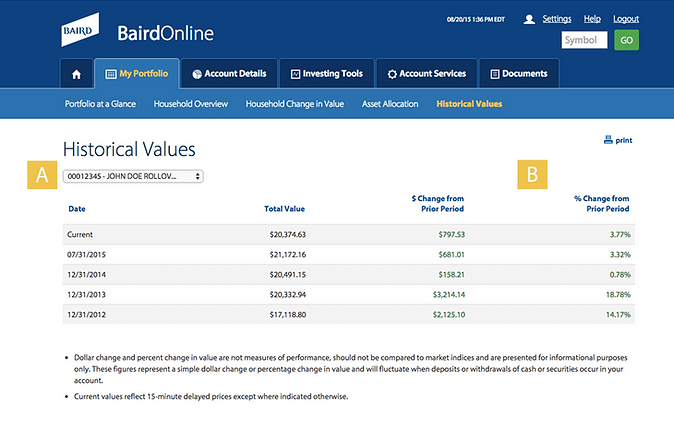Click the Help link
Image resolution: width=674 pixels, height=439 pixels.
tap(592, 18)
